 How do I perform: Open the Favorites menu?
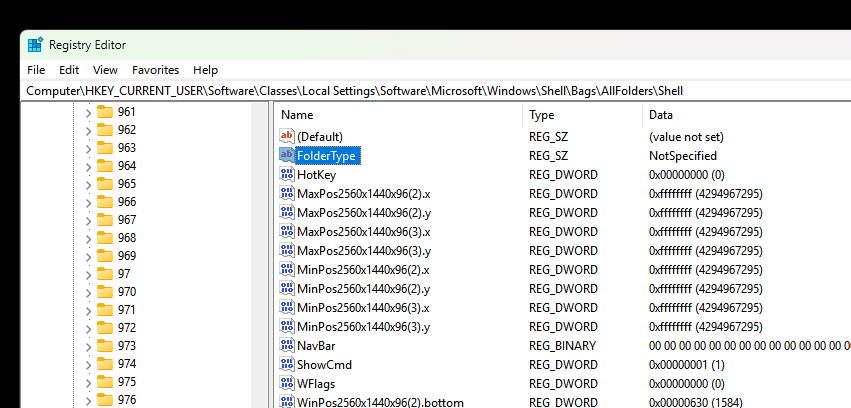pos(155,70)
